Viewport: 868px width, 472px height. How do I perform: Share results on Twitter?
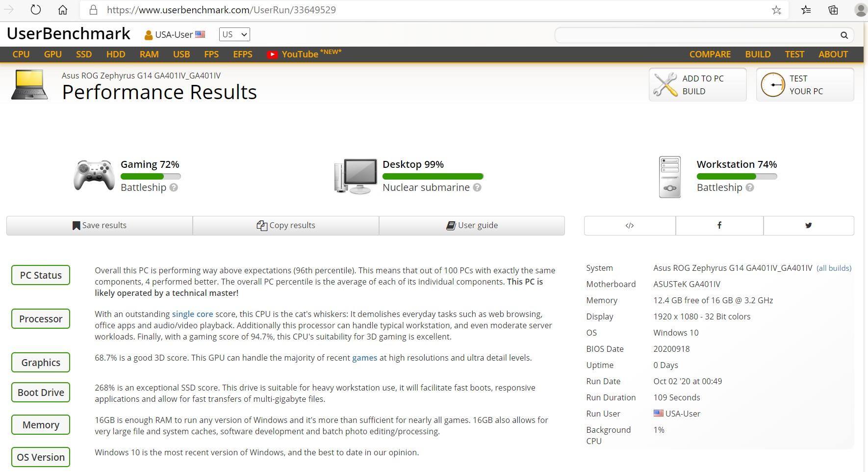tap(808, 225)
